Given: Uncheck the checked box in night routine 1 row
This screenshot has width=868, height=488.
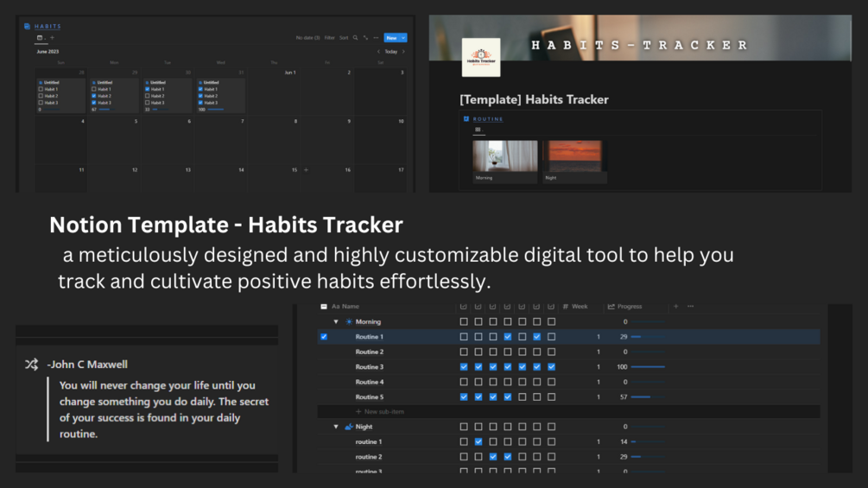Looking at the screenshot, I should pyautogui.click(x=478, y=441).
